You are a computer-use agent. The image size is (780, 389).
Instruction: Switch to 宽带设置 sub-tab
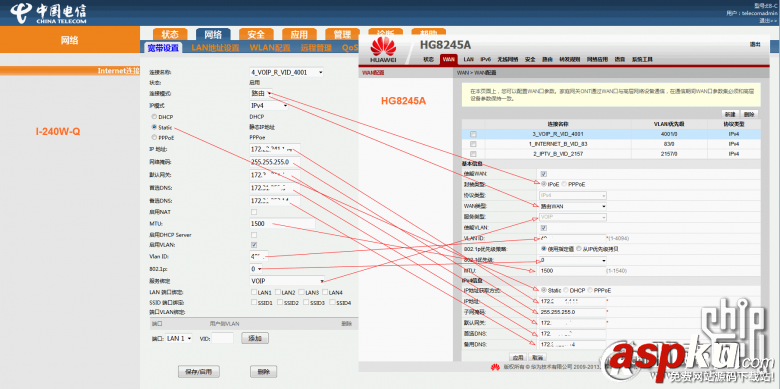click(163, 48)
